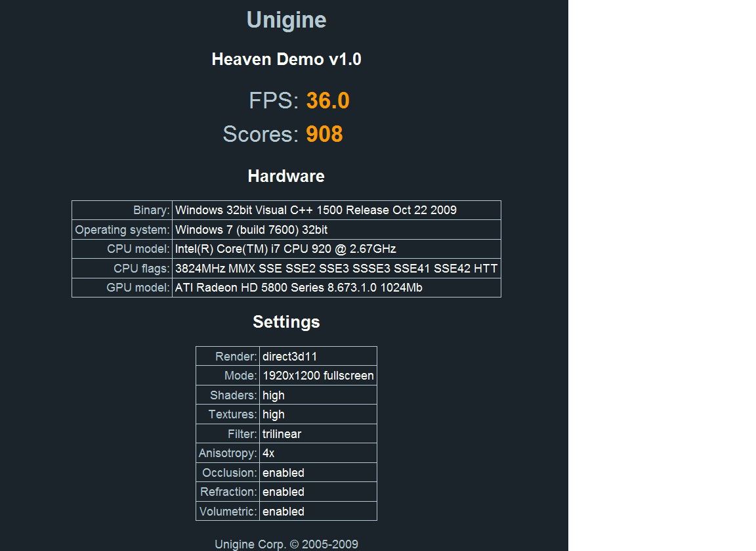Viewport: 756px width, 551px height.
Task: Click enabled value next to Occlusion
Action: tap(318, 472)
